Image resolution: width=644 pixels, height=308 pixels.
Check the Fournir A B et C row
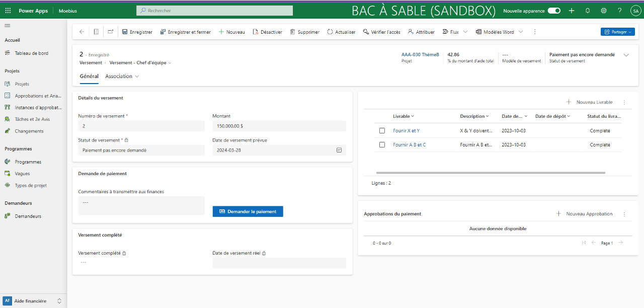382,145
